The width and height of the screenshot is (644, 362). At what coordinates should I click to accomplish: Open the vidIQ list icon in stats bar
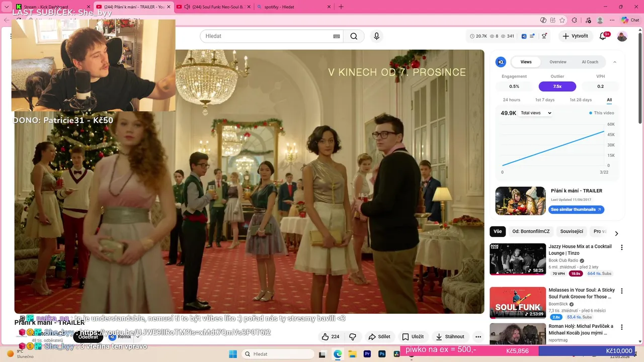(532, 36)
